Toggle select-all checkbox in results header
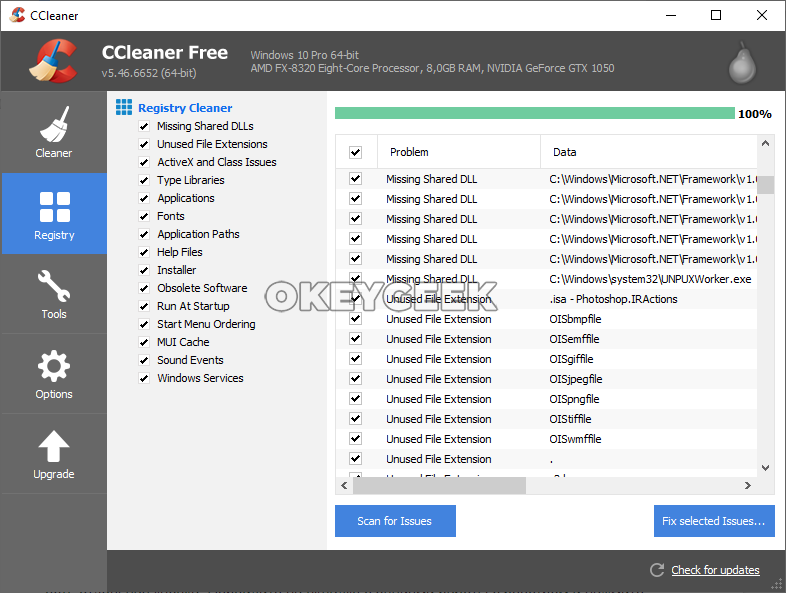 tap(355, 152)
